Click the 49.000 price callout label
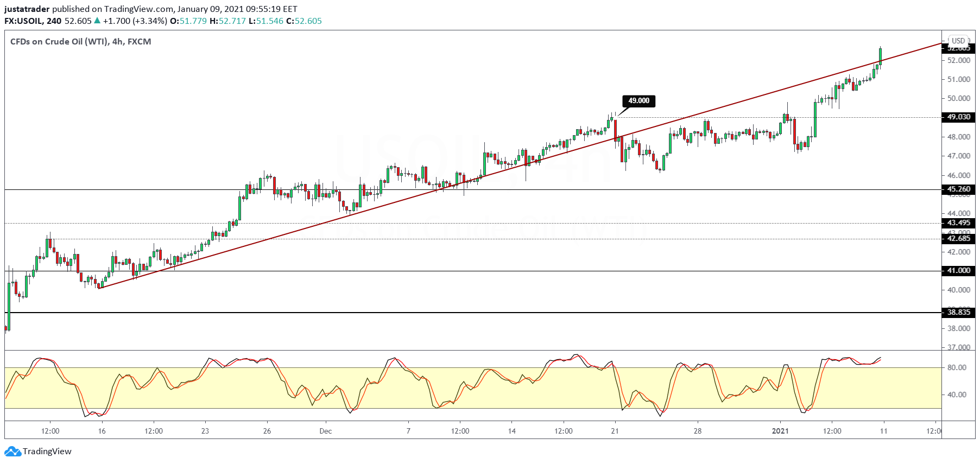The width and height of the screenshot is (980, 464). tap(638, 101)
